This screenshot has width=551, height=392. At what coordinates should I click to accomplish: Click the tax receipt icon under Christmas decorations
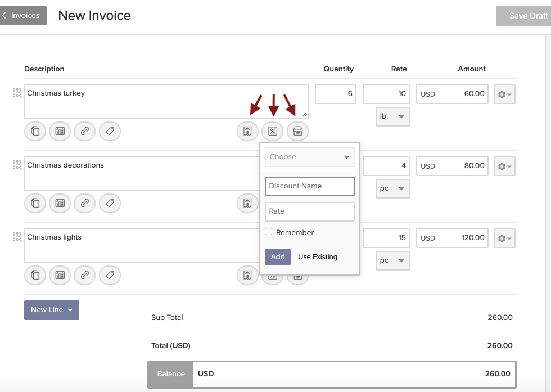pos(248,203)
